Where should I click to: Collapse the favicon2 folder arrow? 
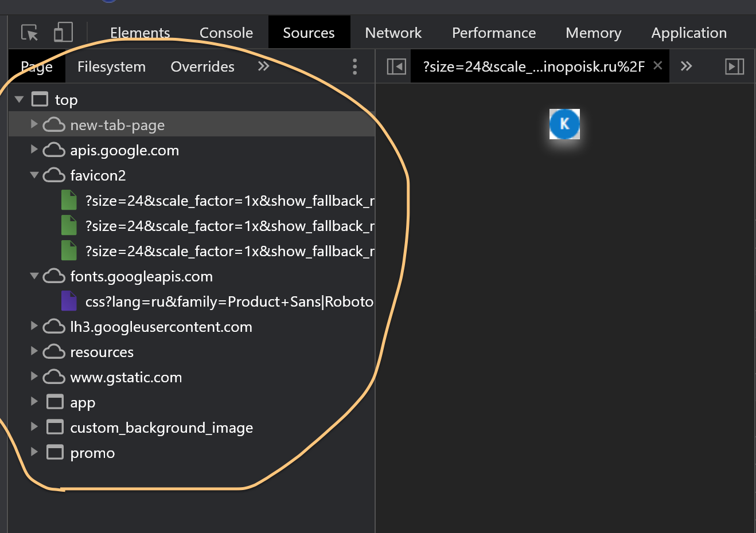34,175
